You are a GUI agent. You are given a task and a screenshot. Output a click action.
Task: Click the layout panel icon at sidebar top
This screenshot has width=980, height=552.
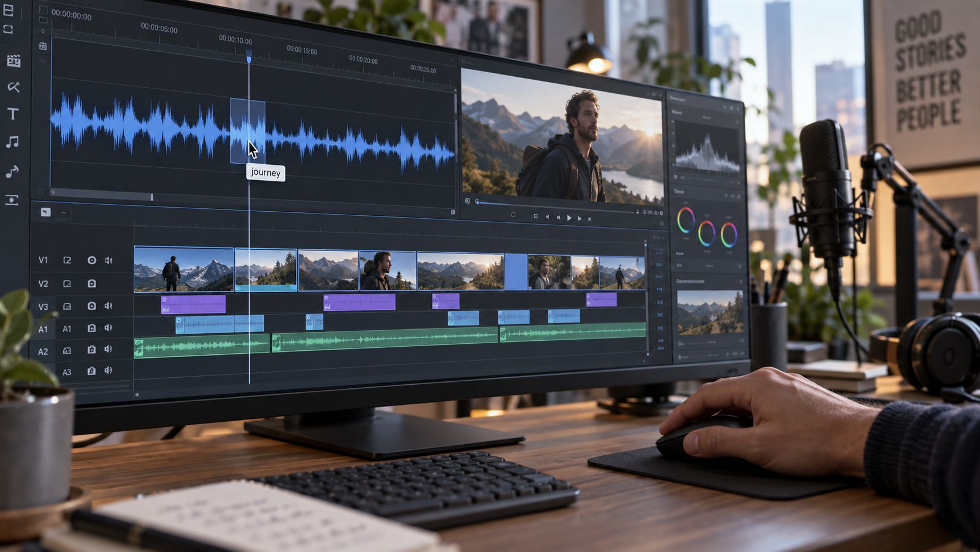click(8, 11)
